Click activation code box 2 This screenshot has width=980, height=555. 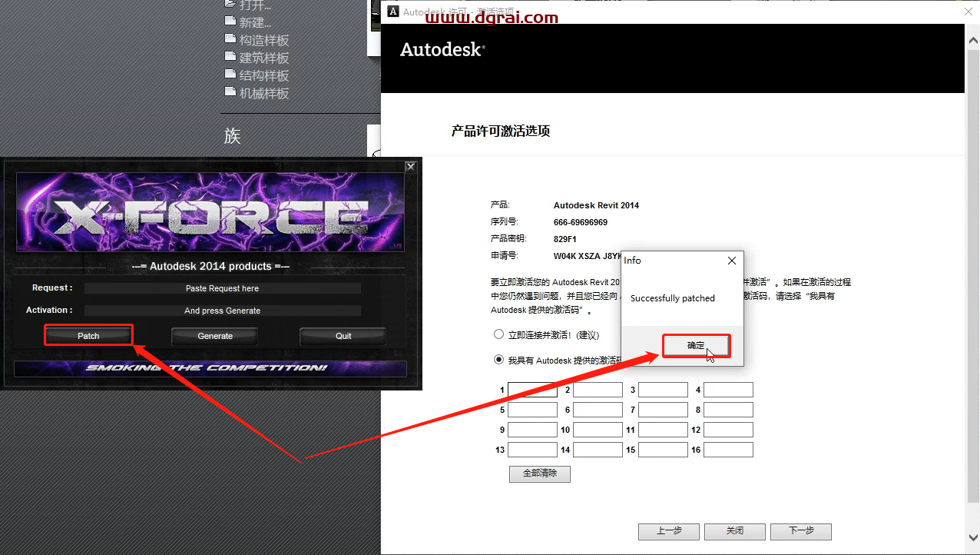click(x=598, y=390)
